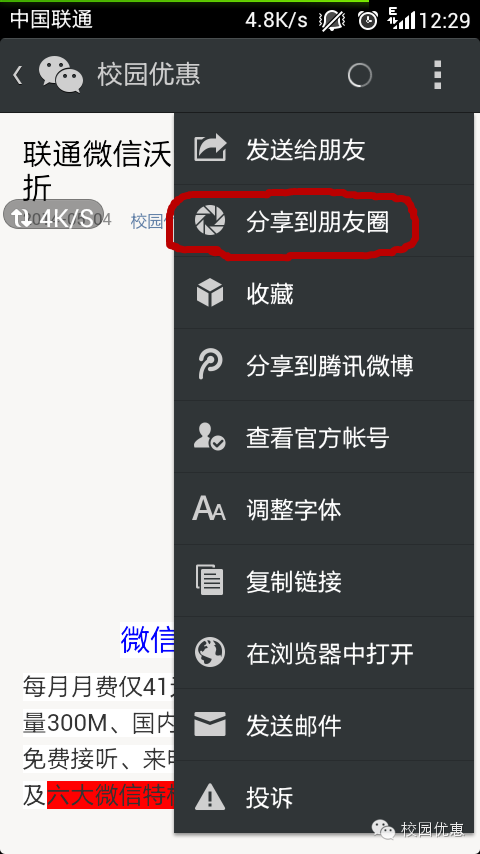480x854 pixels.
Task: Tap the warning triangle icon for 投诉
Action: tap(210, 798)
